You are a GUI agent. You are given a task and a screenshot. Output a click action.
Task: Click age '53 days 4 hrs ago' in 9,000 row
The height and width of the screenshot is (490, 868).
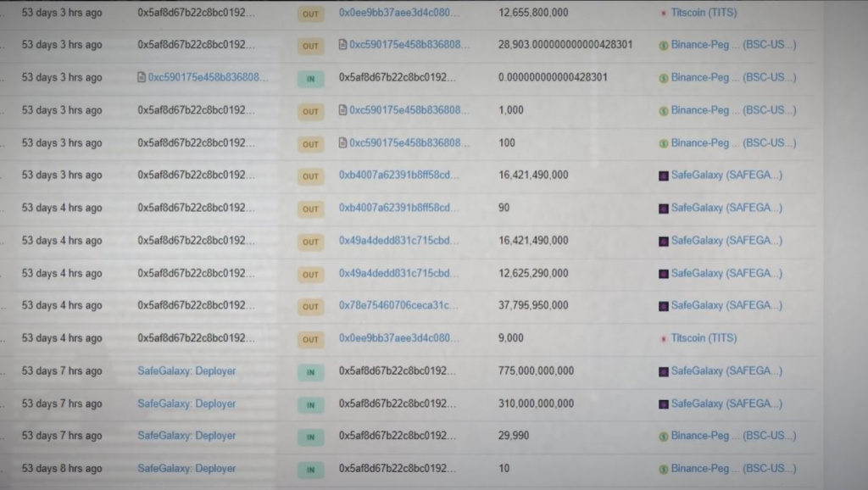click(x=62, y=337)
